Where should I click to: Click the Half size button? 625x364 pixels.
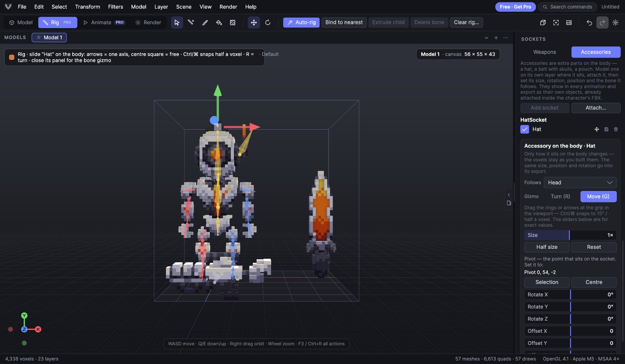pos(547,247)
